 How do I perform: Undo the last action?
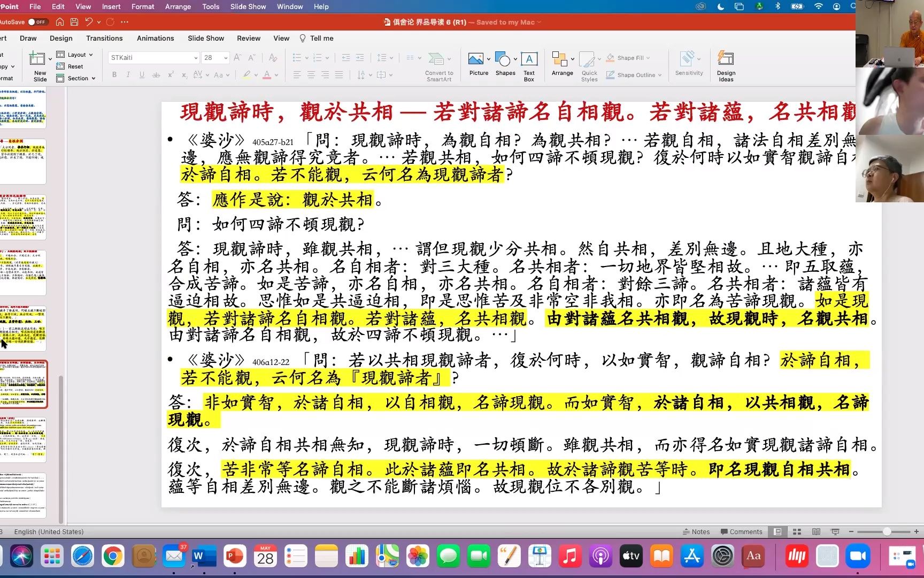(89, 22)
